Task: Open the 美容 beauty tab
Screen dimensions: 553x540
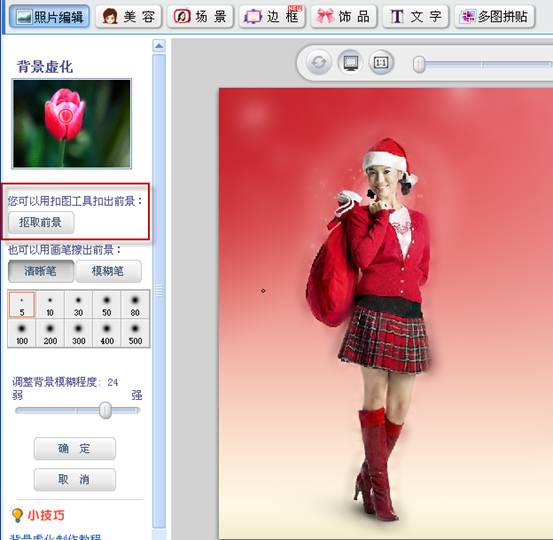Action: [x=128, y=16]
